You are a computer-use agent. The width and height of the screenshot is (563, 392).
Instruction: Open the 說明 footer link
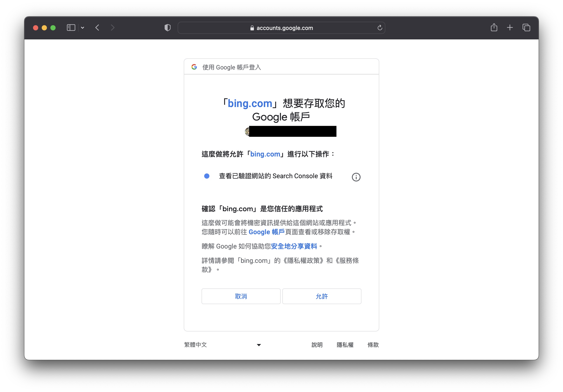coord(317,345)
